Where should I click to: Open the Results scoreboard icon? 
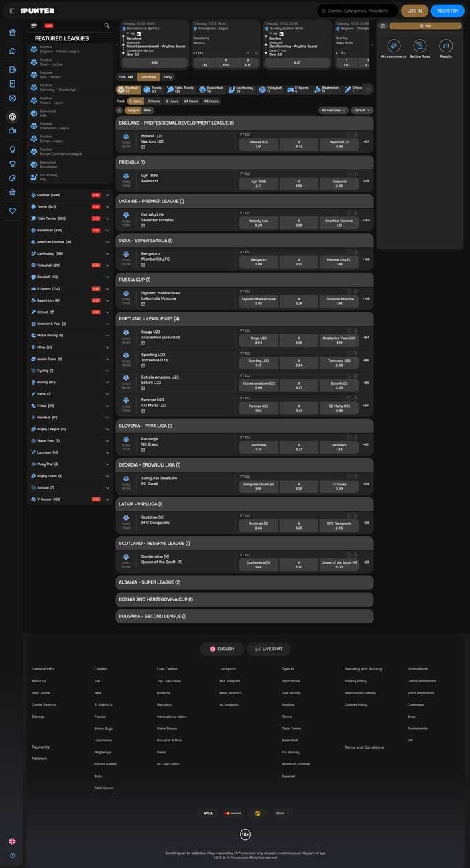click(446, 46)
